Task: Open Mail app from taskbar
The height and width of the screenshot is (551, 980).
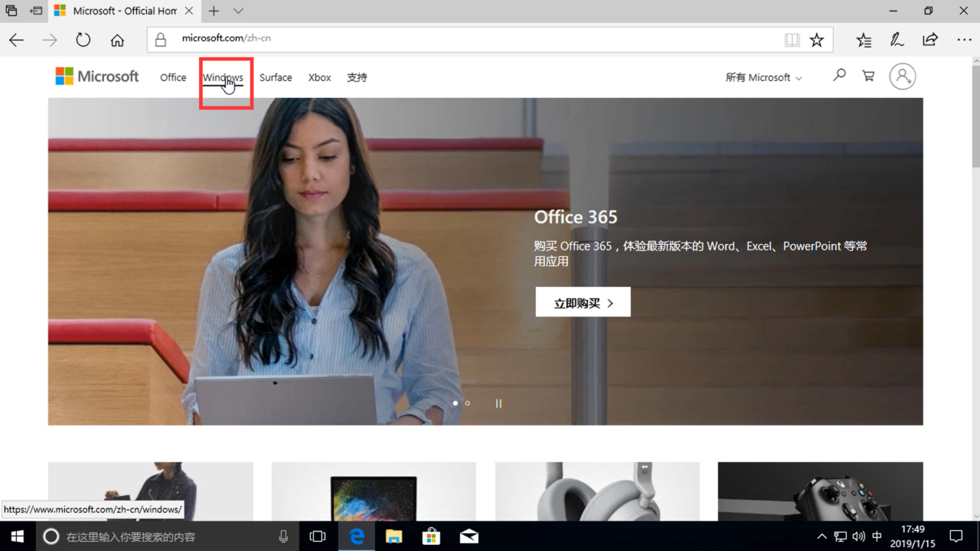Action: pos(469,536)
